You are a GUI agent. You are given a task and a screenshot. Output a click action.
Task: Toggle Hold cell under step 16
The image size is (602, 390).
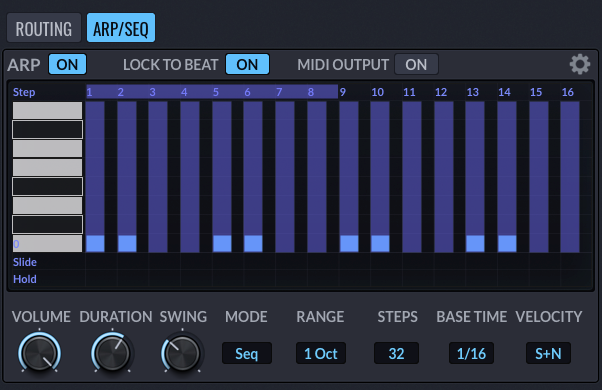(576, 279)
